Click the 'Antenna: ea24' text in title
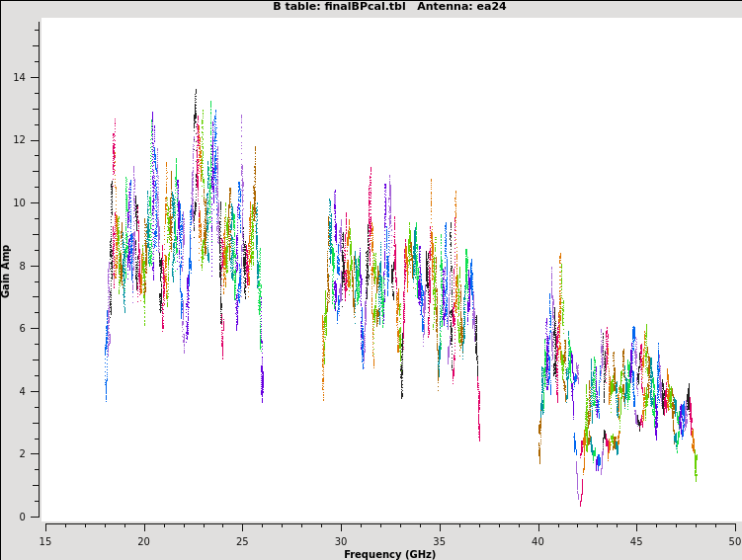 point(461,7)
